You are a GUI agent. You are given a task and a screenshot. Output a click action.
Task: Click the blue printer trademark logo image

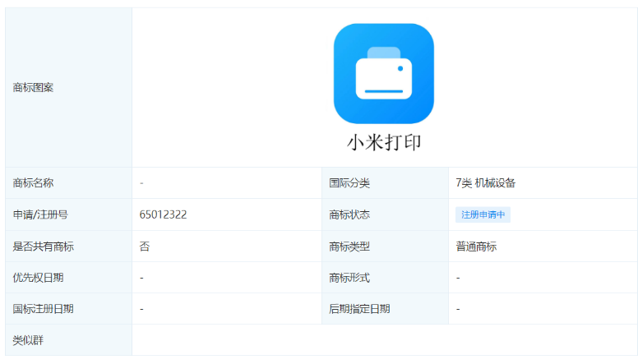(384, 74)
